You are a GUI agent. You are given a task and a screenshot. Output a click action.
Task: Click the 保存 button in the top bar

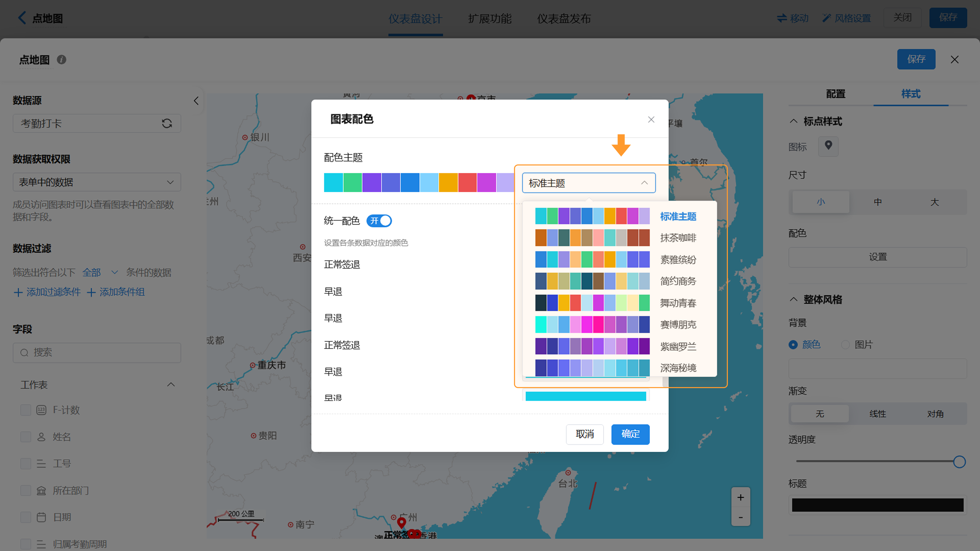point(948,18)
